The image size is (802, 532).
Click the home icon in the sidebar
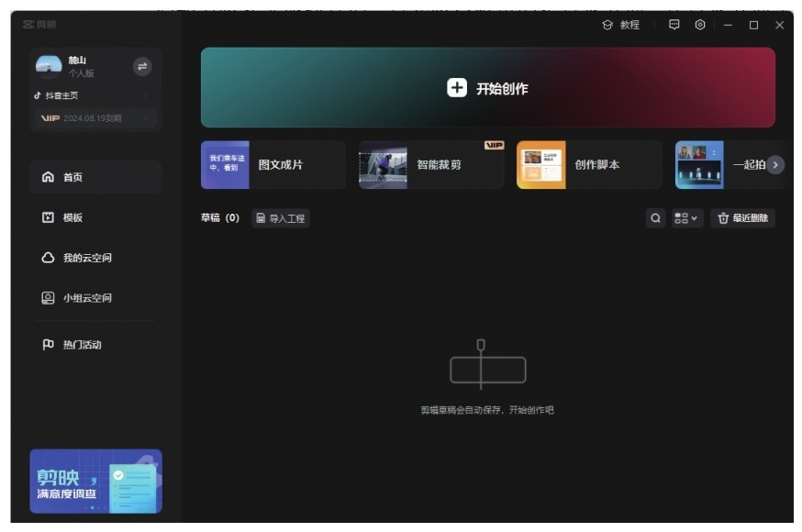click(x=48, y=177)
